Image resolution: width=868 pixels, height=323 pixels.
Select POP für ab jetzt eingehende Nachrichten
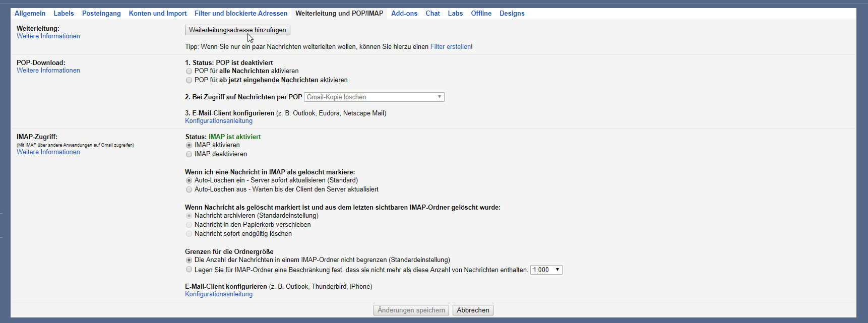click(x=189, y=81)
